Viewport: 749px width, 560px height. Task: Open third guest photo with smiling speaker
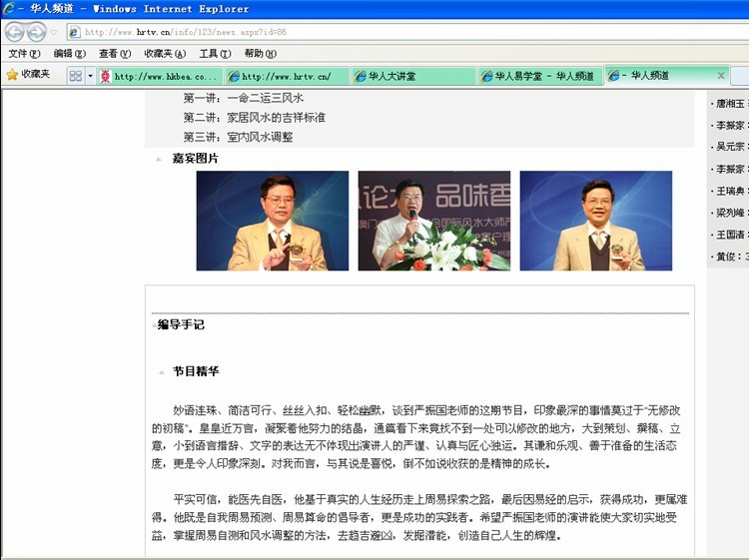click(x=595, y=221)
